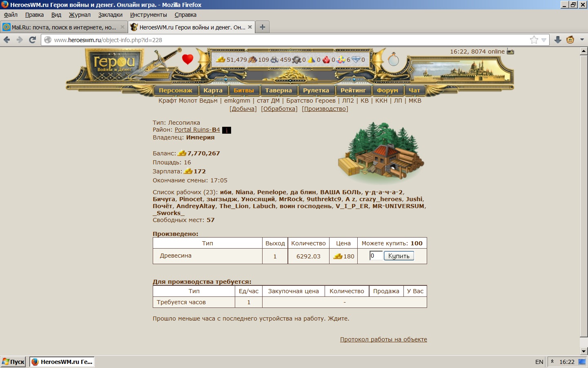
Task: Click the mana potion flask icon
Action: [393, 59]
